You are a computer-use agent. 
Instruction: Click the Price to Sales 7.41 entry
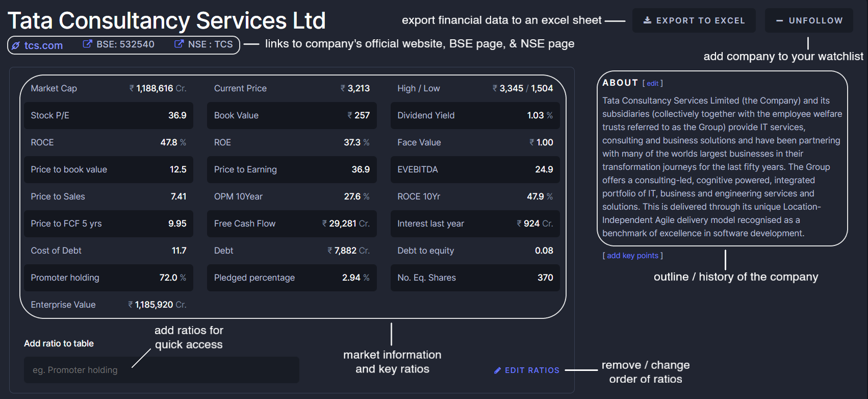[x=109, y=196]
